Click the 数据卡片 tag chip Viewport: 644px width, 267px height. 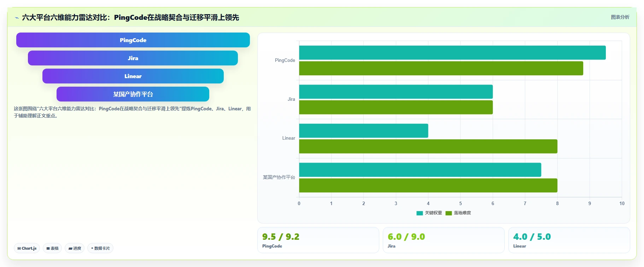pyautogui.click(x=100, y=248)
